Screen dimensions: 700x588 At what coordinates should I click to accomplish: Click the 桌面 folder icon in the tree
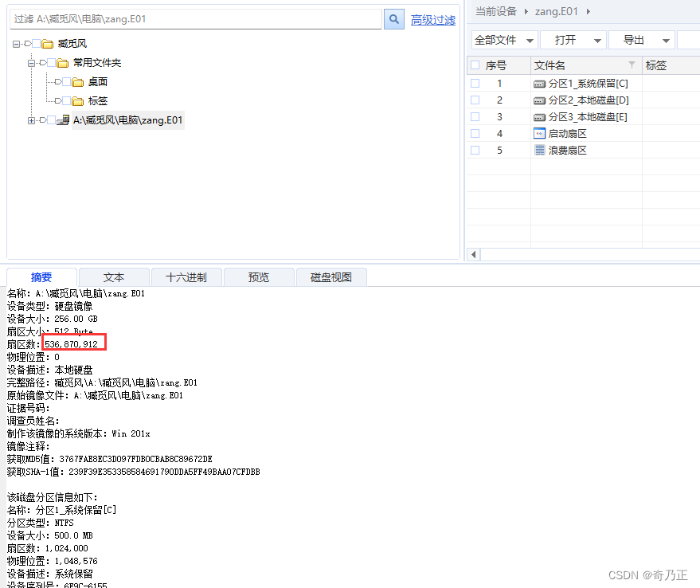[x=78, y=81]
